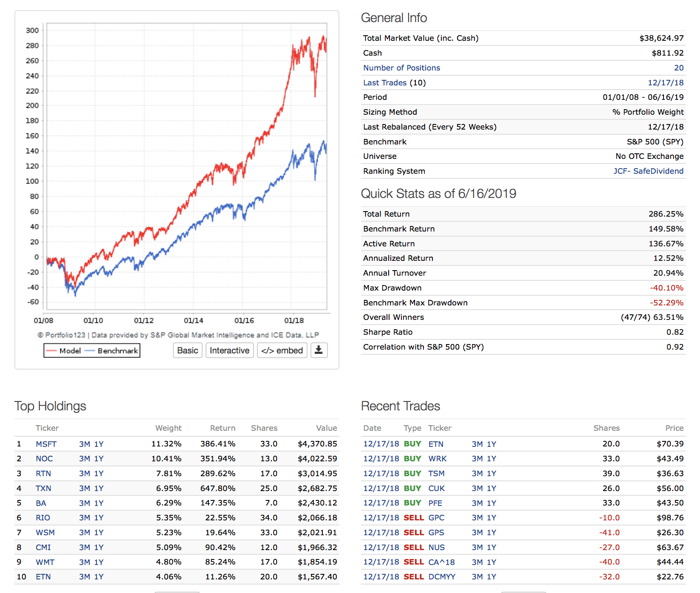This screenshot has width=700, height=593.
Task: Show 1Y chart for PFE trade
Action: [491, 503]
